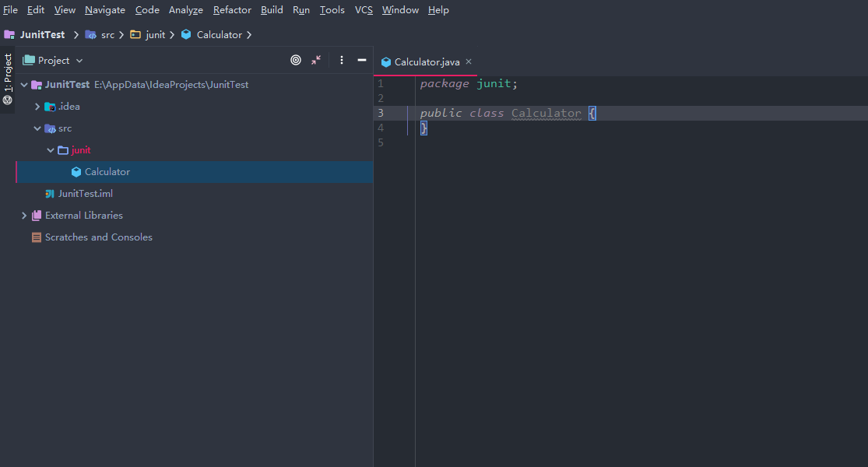Click the Calculator class icon in project tree

76,172
